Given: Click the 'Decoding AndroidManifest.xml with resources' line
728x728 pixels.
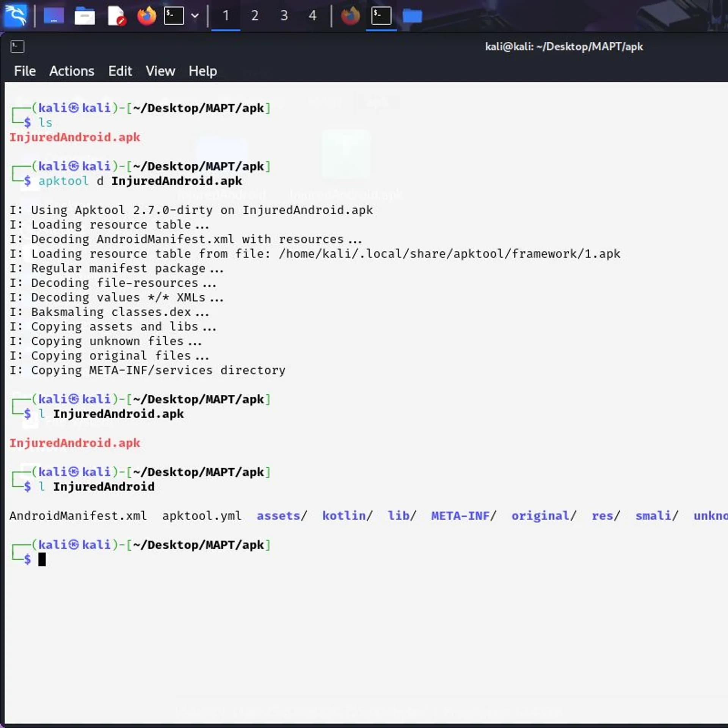Looking at the screenshot, I should point(186,239).
